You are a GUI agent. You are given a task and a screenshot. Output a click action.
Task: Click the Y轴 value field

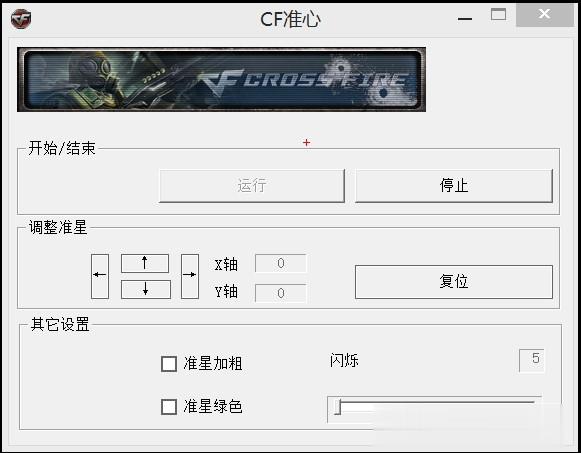(x=281, y=293)
